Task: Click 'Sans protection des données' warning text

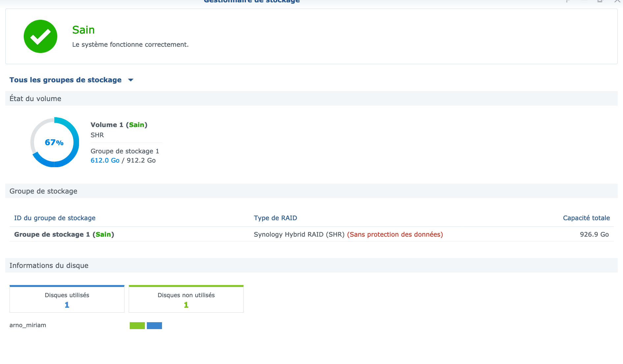Action: coord(395,234)
